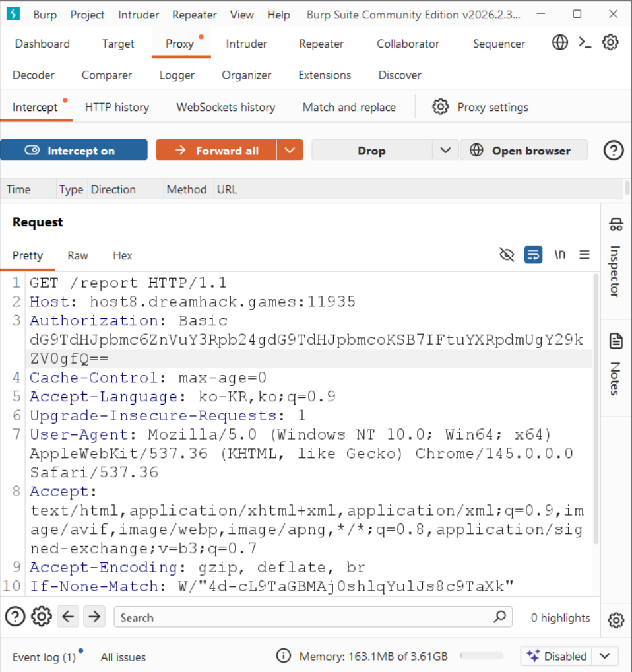Switch to the Repeater tool tab
The image size is (632, 672).
click(321, 44)
